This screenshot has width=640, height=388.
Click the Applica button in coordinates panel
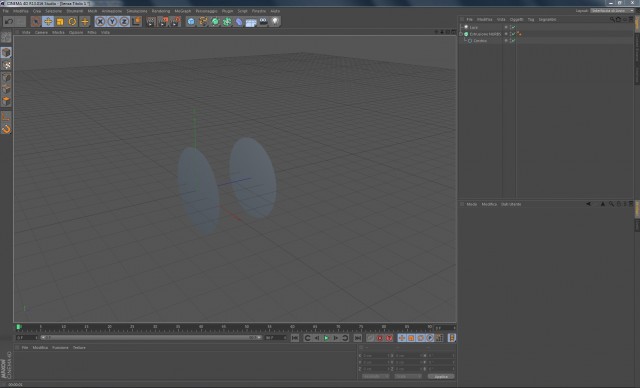tap(441, 376)
